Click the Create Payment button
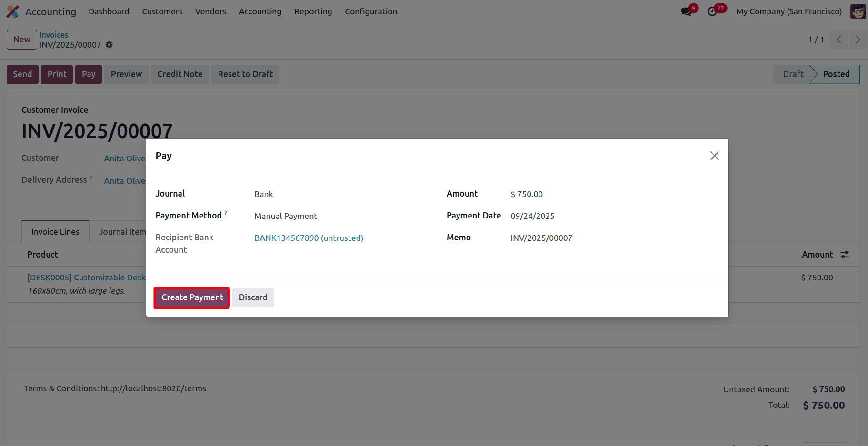This screenshot has height=446, width=868. click(192, 297)
